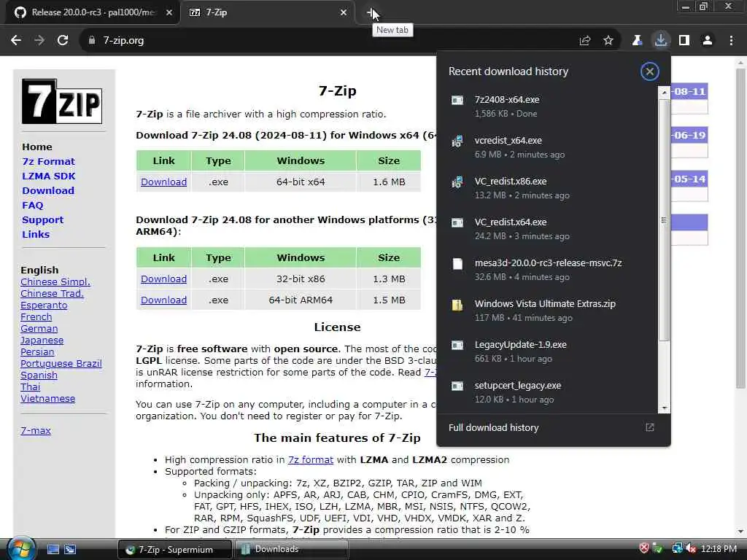Screen dimensions: 747x560
Task: Click the muted volume tray icon
Action: point(691,549)
